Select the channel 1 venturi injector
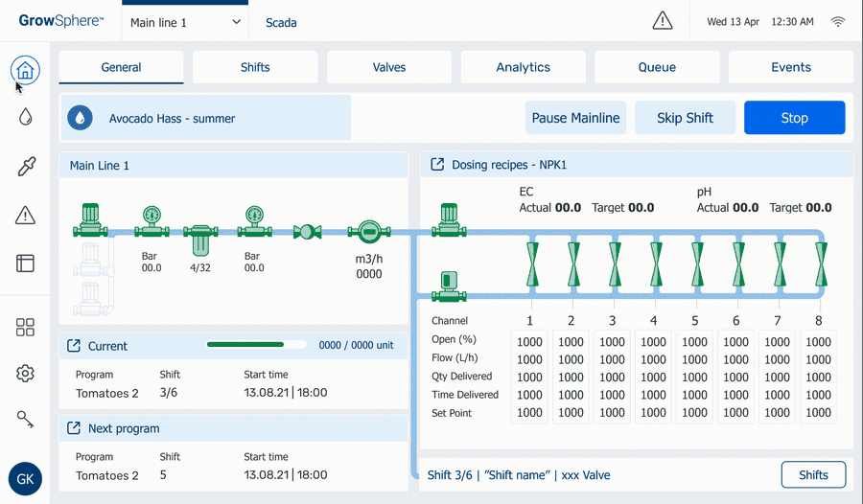This screenshot has height=504, width=863. [x=532, y=264]
